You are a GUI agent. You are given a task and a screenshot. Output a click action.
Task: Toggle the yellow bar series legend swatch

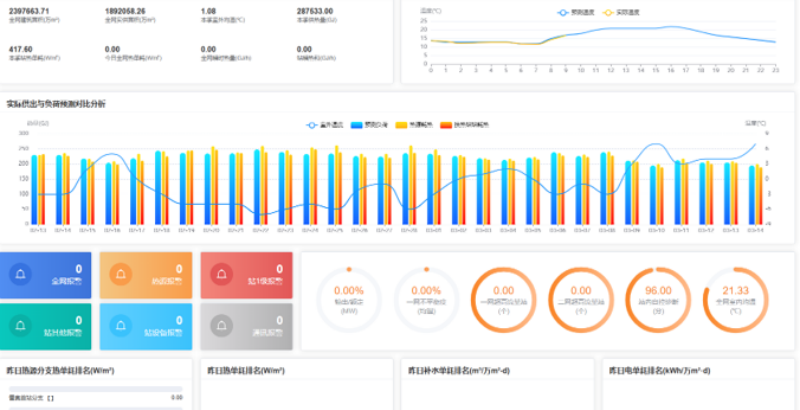[402, 125]
